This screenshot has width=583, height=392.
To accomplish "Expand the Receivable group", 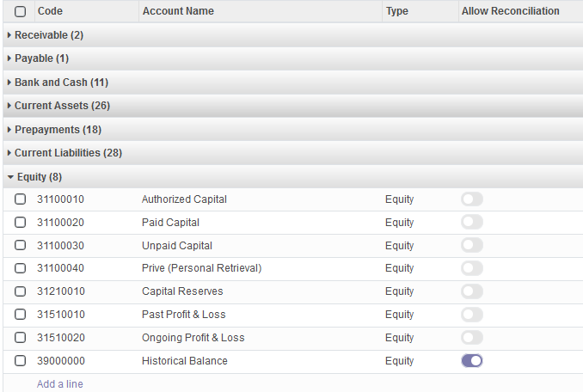I will click(46, 35).
